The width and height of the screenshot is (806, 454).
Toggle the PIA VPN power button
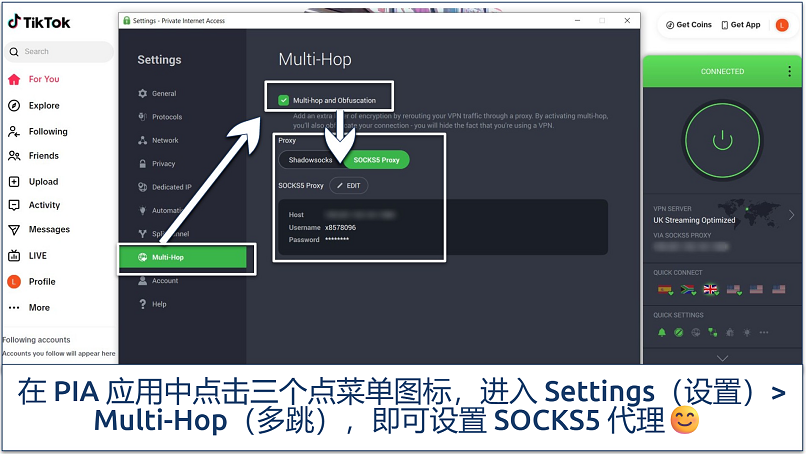point(722,140)
